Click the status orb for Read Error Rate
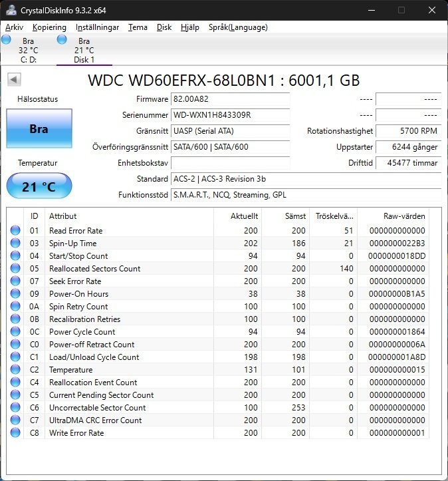 [x=15, y=230]
